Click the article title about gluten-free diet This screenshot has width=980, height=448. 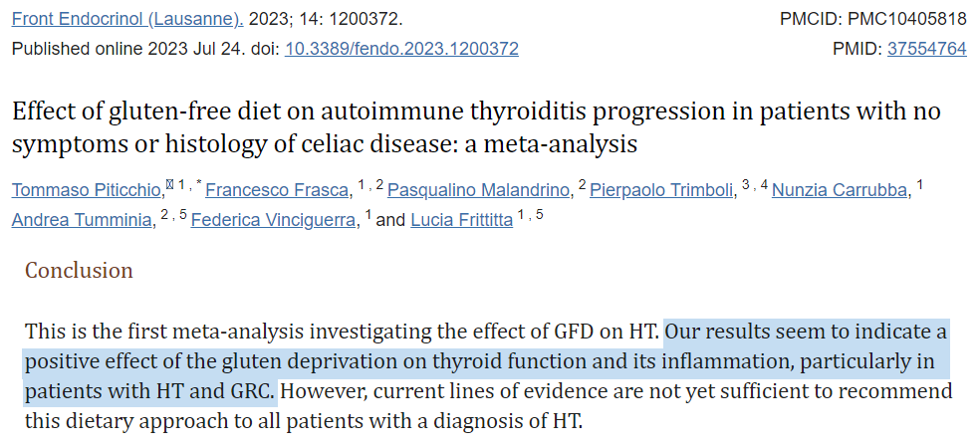[476, 127]
